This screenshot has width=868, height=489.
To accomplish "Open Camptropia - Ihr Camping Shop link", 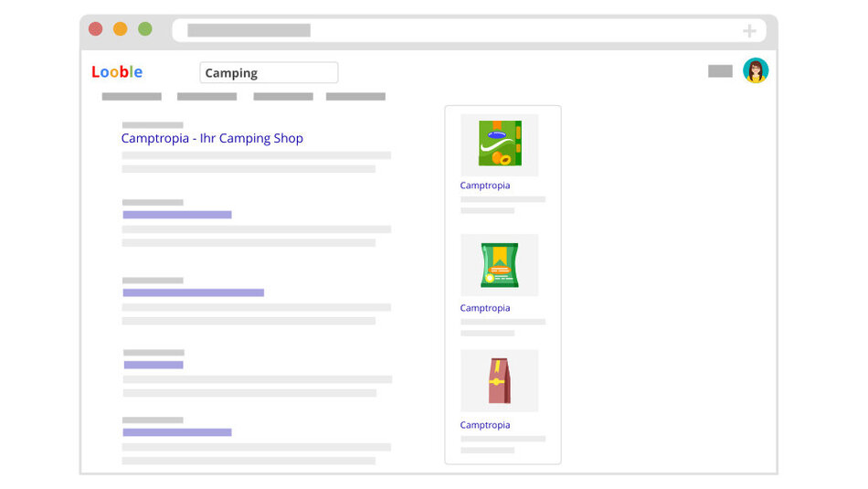I will 212,138.
